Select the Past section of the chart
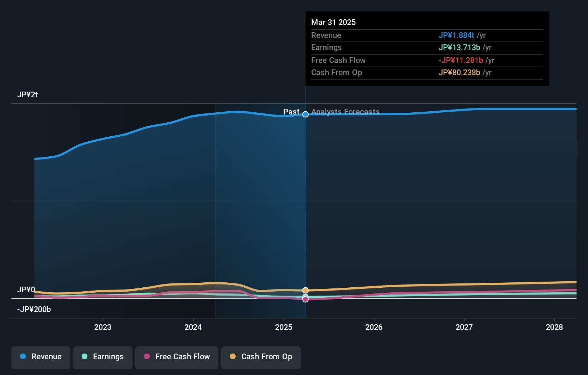 coord(292,112)
